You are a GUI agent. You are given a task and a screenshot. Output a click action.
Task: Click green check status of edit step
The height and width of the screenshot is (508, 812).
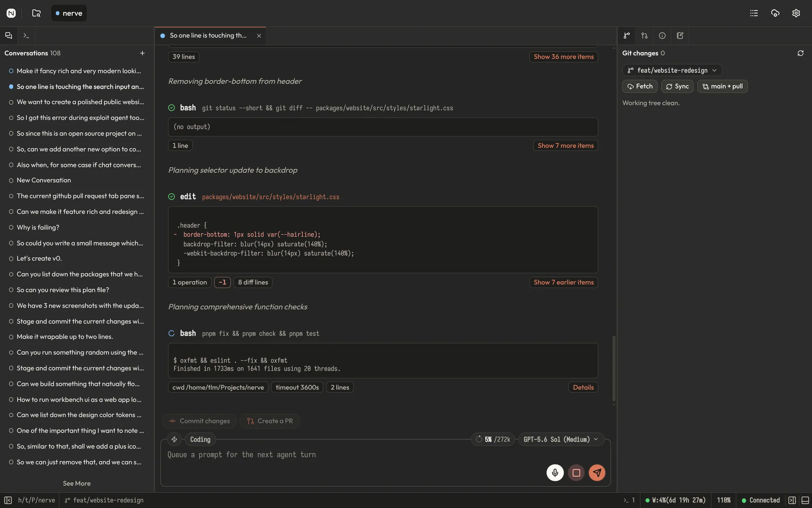[x=171, y=197]
